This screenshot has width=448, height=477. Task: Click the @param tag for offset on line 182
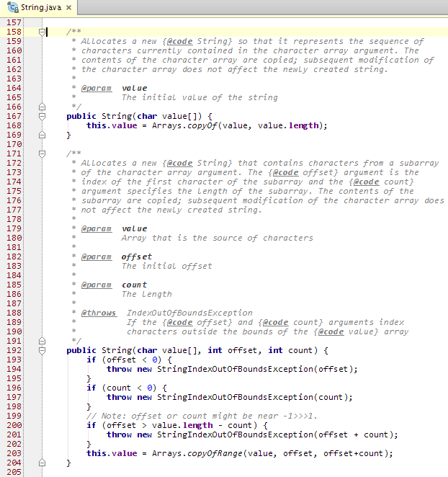coord(96,257)
